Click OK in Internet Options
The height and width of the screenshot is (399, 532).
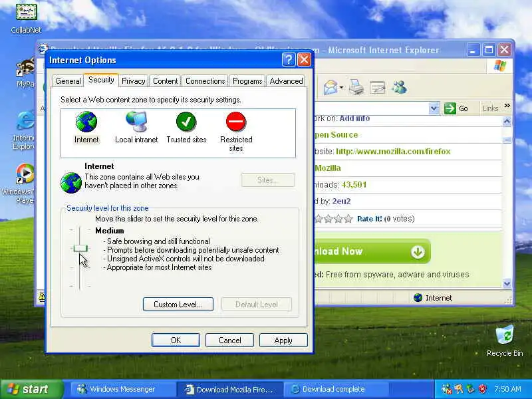[176, 340]
